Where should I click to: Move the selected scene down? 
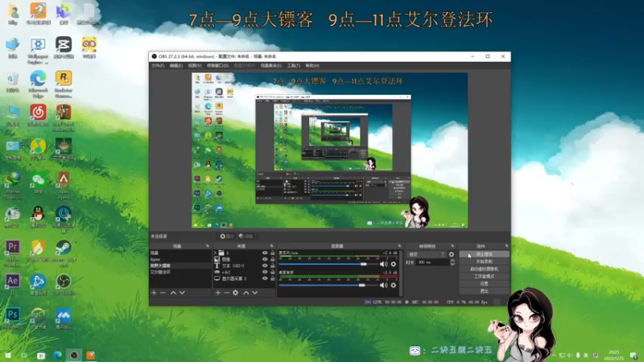pyautogui.click(x=182, y=293)
